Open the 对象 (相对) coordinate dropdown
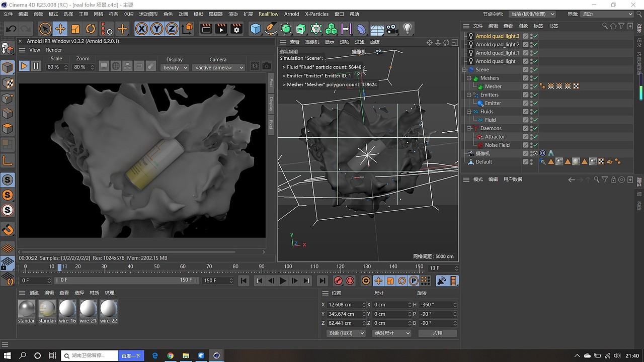This screenshot has width=644, height=362. 346,333
